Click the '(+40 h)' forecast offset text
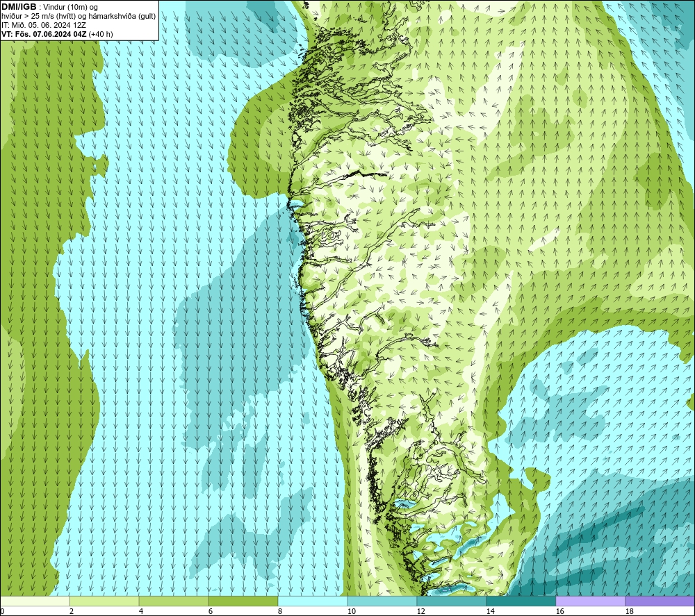 (101, 34)
